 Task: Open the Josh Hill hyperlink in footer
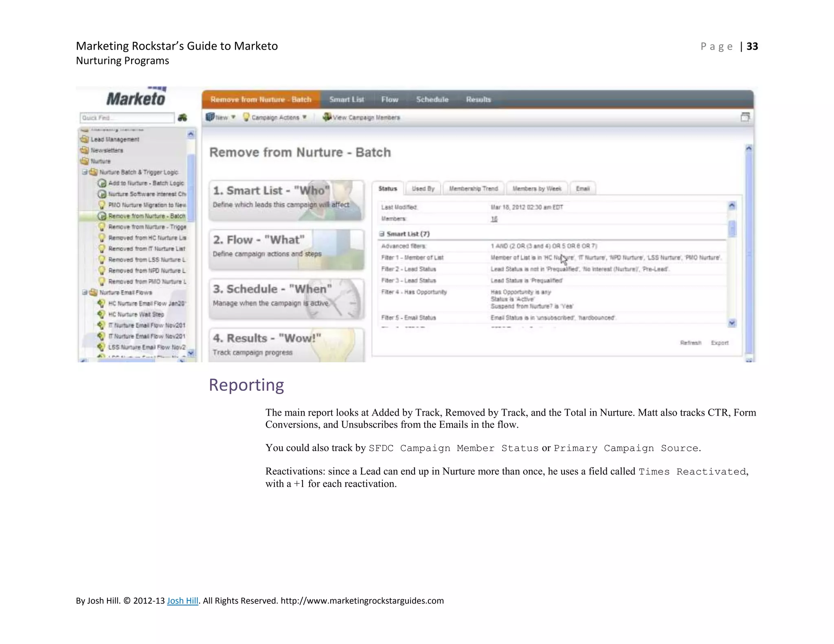182,600
